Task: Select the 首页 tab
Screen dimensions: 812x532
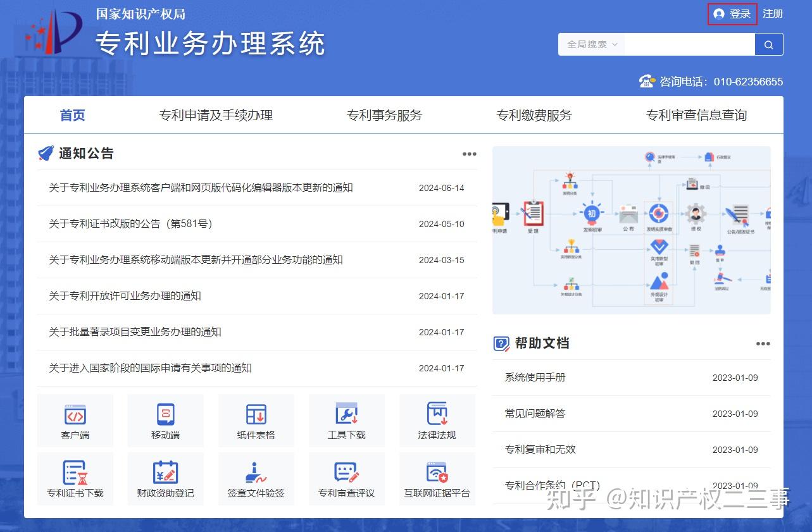Action: 73,115
